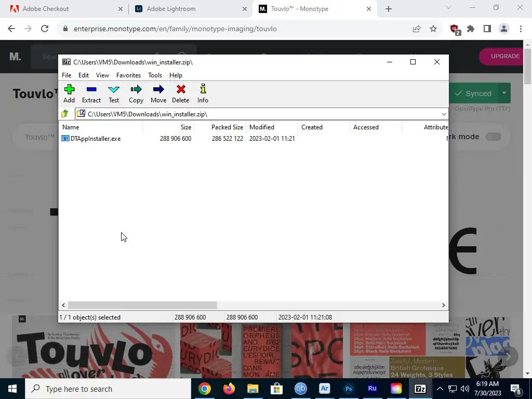
Task: Open the volume control in system tray
Action: [x=465, y=389]
